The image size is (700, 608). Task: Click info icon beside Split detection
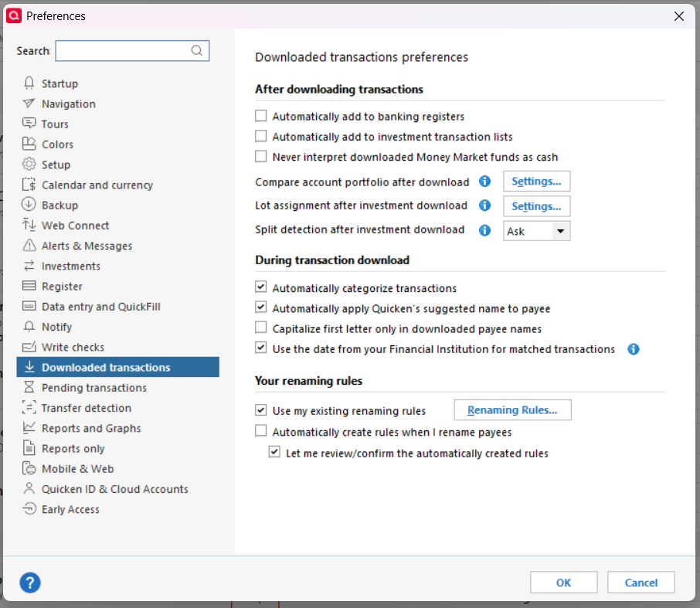[484, 230]
